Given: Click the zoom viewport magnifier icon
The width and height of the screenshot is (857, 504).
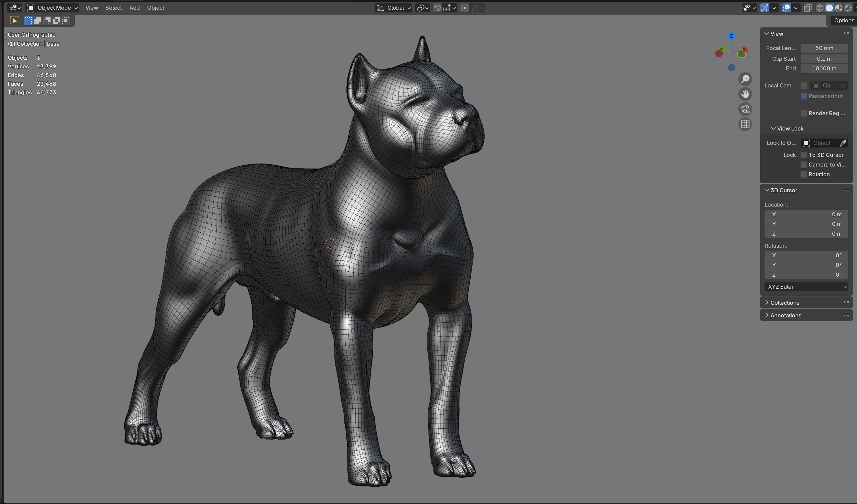Looking at the screenshot, I should point(745,79).
